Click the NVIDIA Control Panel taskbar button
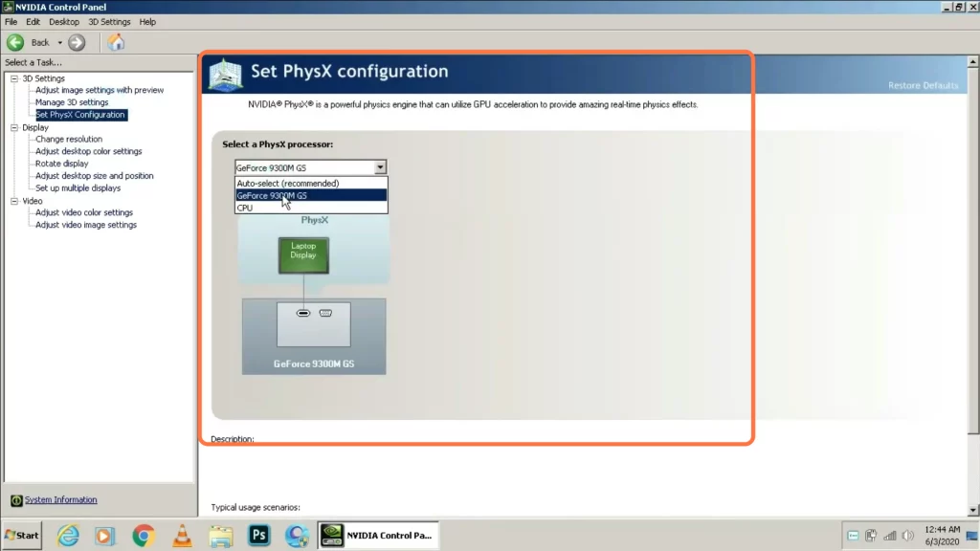 (378, 536)
